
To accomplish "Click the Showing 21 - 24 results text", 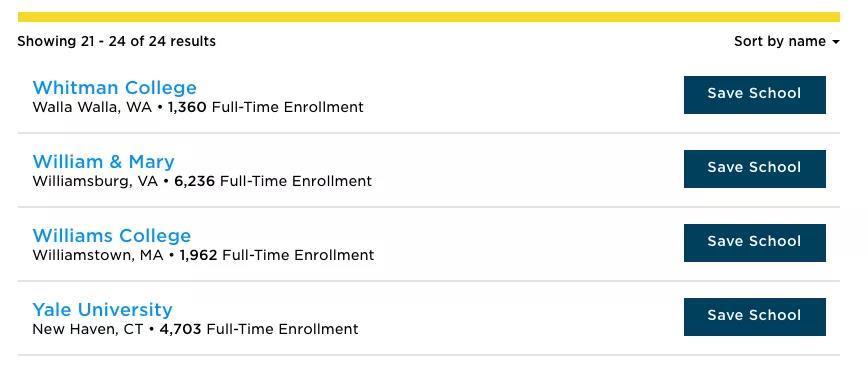I will pos(116,41).
